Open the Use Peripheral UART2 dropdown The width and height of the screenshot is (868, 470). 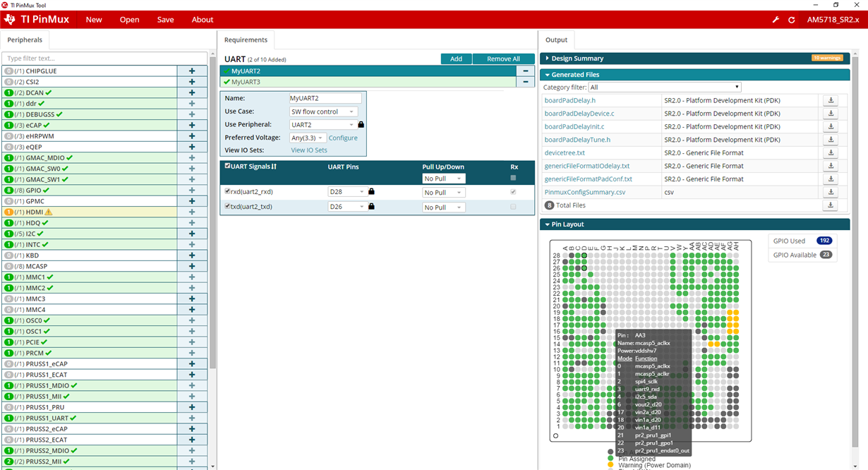coord(322,125)
